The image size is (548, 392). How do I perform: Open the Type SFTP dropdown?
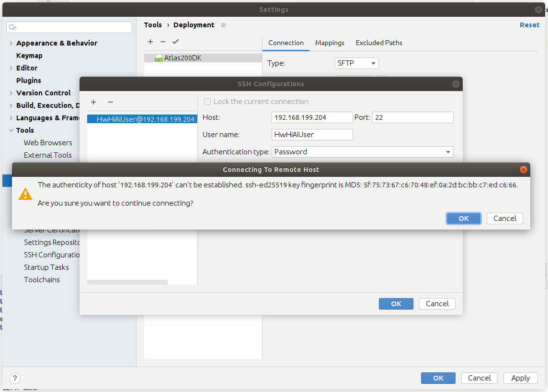356,63
